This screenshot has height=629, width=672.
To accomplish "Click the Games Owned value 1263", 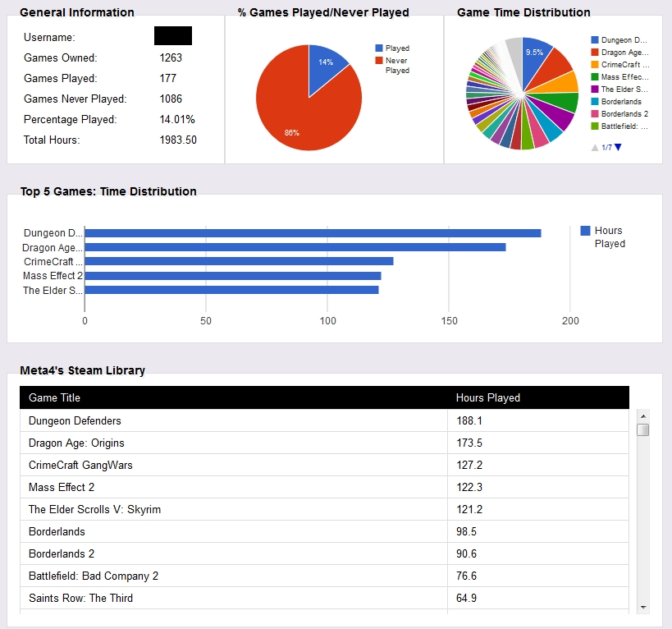I will pos(171,57).
